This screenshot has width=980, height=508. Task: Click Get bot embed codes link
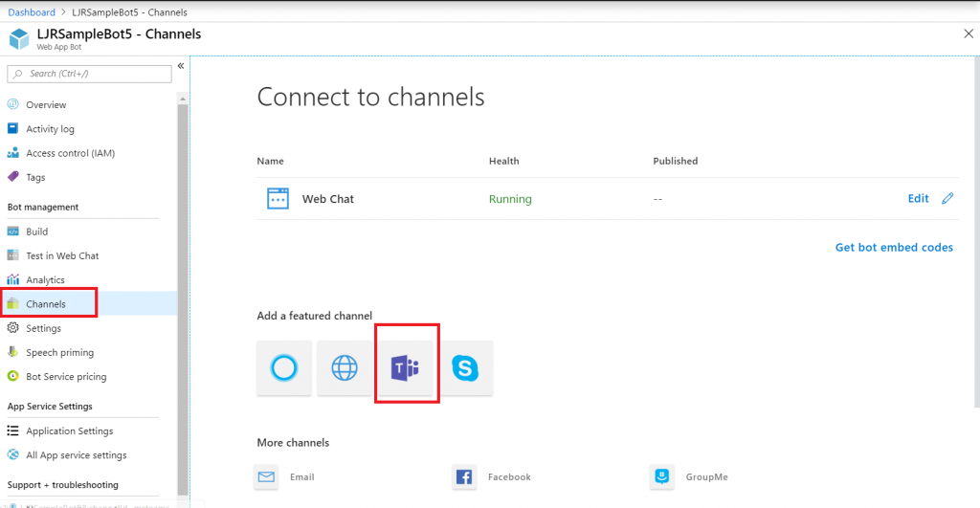tap(894, 248)
